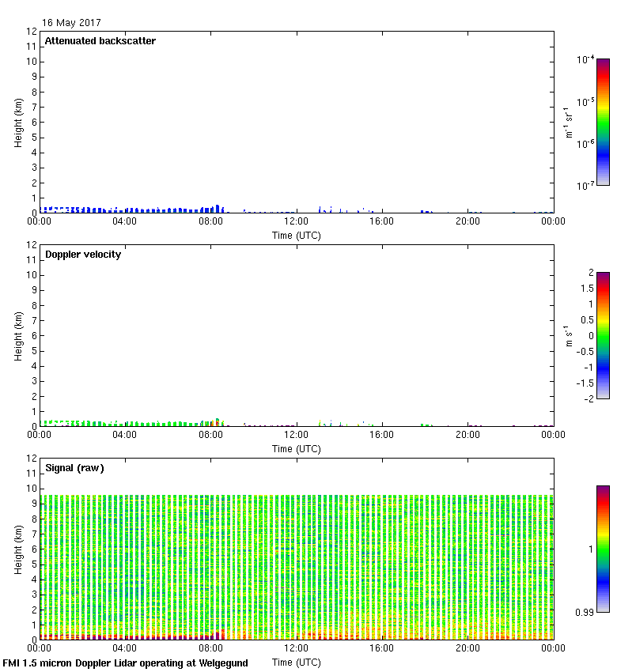The image size is (617, 672).
Task: Click the m s⁻¹ unit label
Action: point(567,335)
